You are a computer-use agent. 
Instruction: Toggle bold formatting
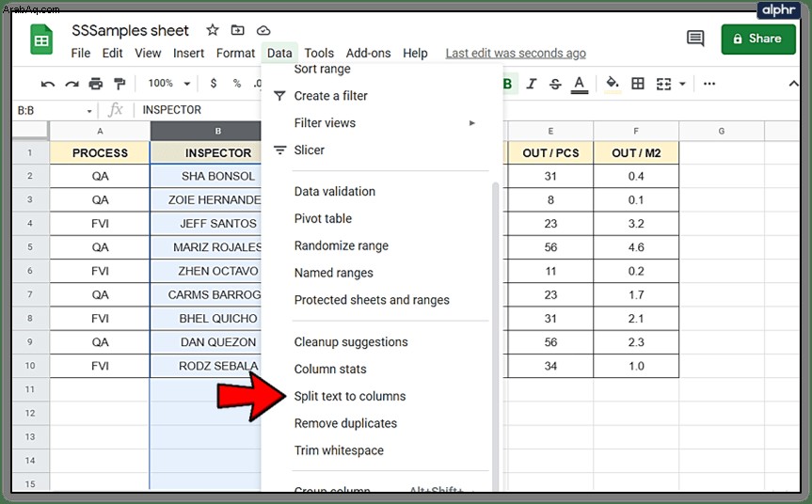(507, 84)
